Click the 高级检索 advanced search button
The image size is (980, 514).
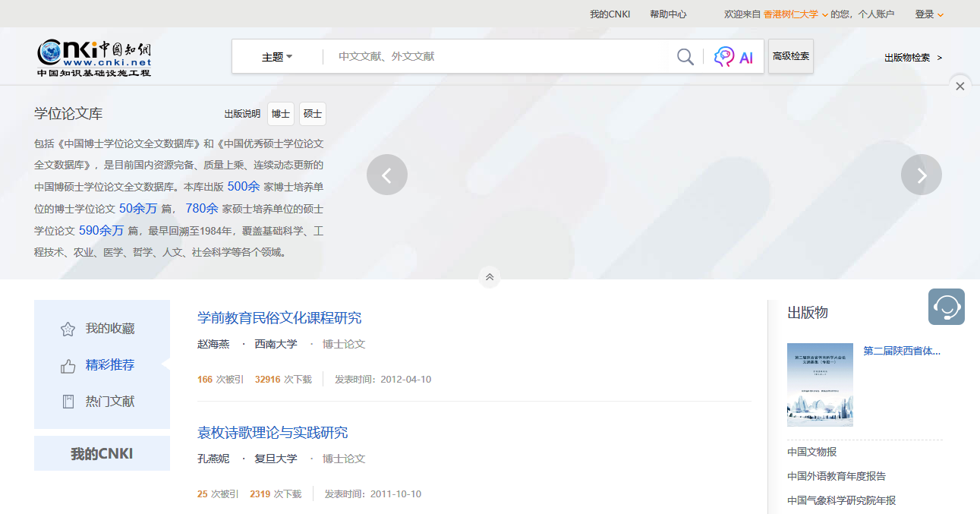790,56
